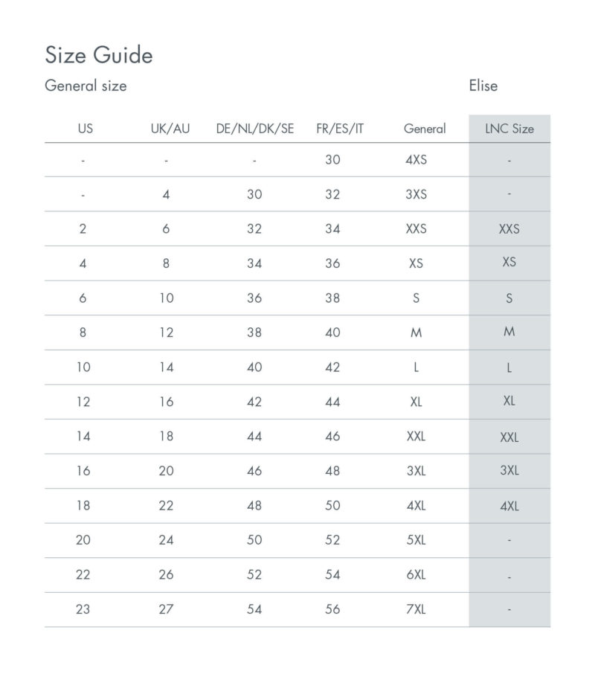Select the LNC Size column header
595x700 pixels.
(509, 129)
